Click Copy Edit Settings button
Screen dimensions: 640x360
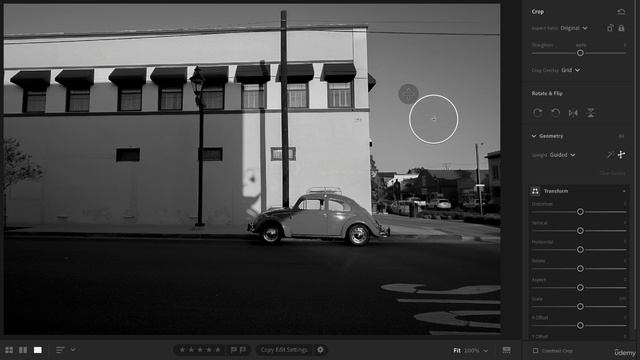pyautogui.click(x=284, y=350)
